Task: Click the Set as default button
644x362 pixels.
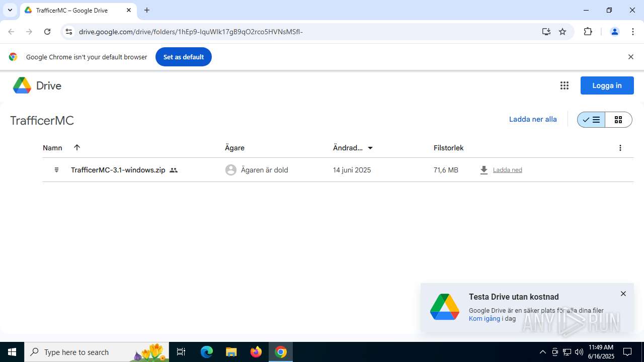Action: coord(184,57)
